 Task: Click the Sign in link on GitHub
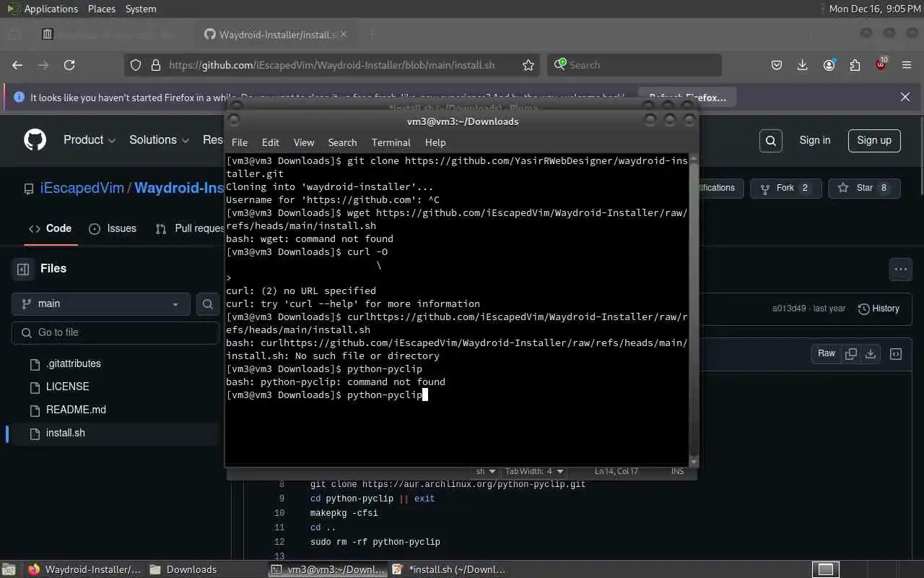coord(815,140)
